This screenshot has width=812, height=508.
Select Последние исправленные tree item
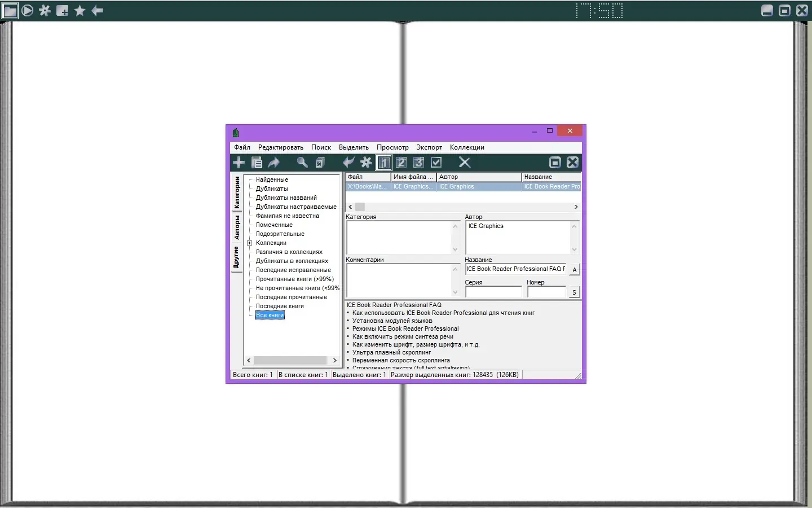[x=293, y=270]
